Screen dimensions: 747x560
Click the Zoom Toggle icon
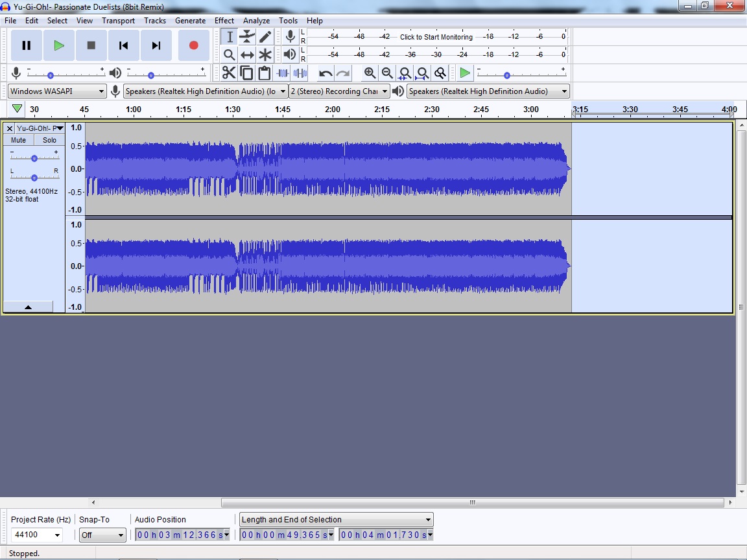pos(440,73)
